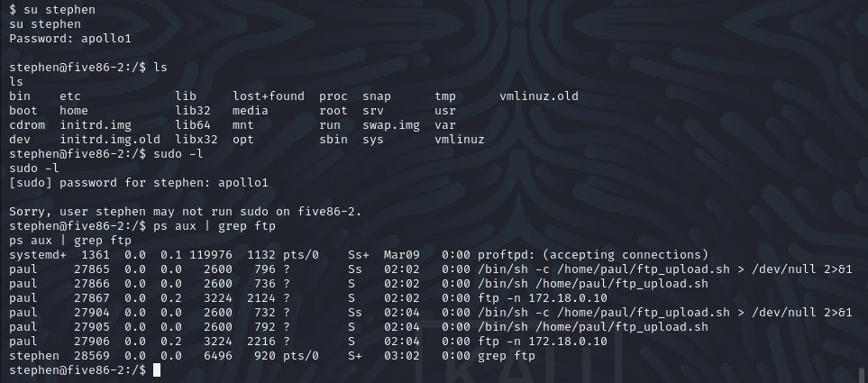Click the 'lost+found' directory name
The width and height of the screenshot is (868, 383).
click(269, 96)
